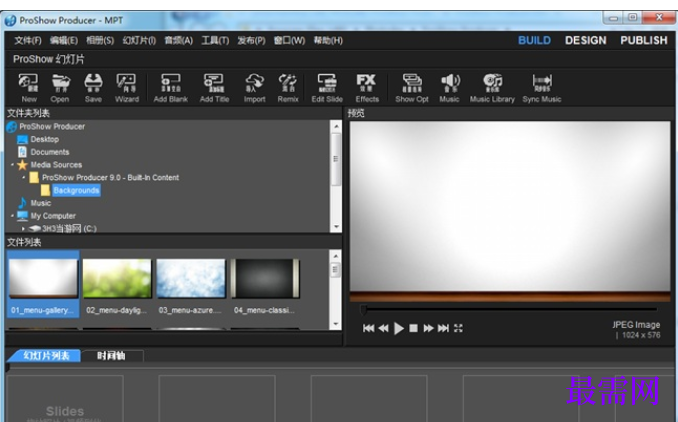Click first empty Slides placeholder
678x422 pixels.
[x=65, y=398]
